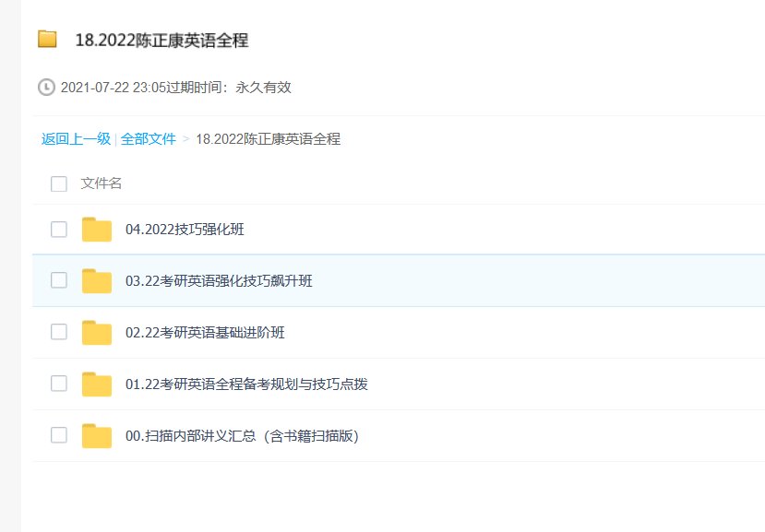765x532 pixels.
Task: Click the large folder icon beside the 18.2022陈正康英语全程 title
Action: [47, 39]
